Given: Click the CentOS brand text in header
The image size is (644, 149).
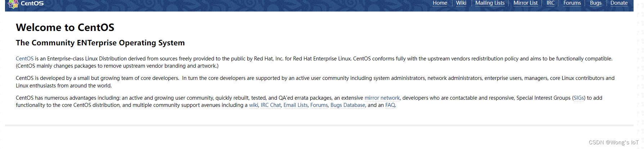Looking at the screenshot, I should 32,3.
